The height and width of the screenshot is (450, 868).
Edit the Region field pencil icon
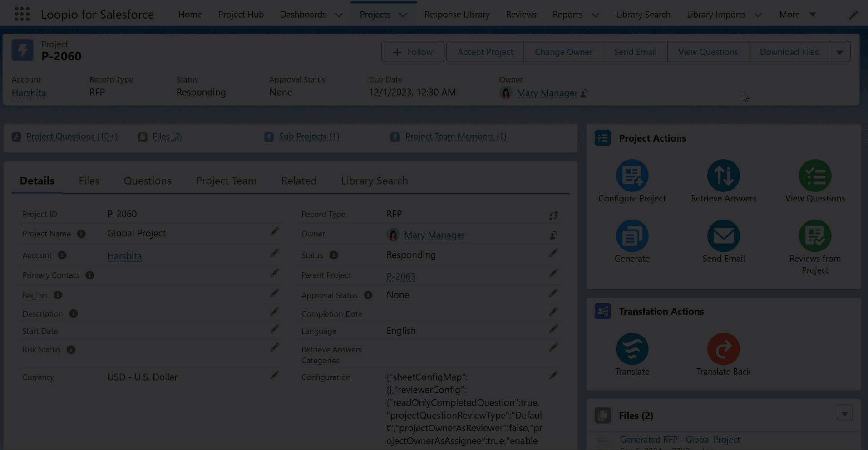point(275,293)
